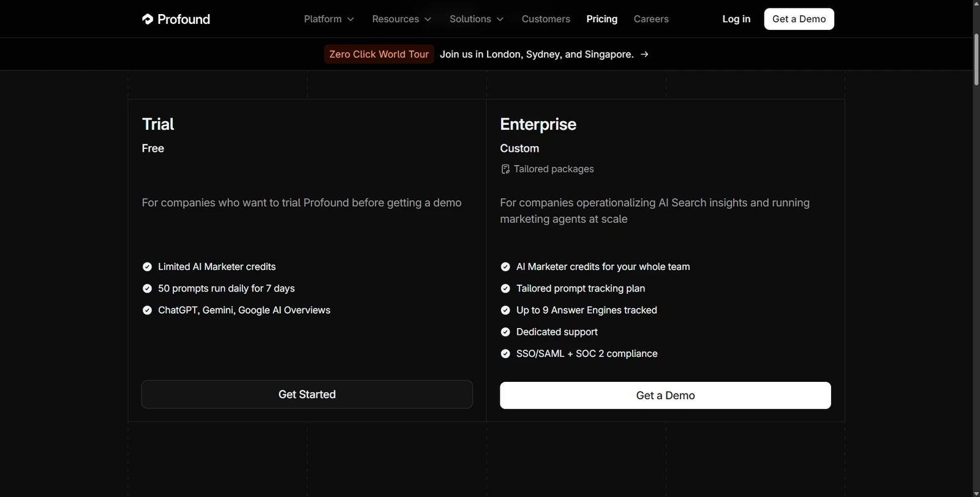This screenshot has height=497, width=980.
Task: Click the Tailored packages text
Action: pos(554,169)
